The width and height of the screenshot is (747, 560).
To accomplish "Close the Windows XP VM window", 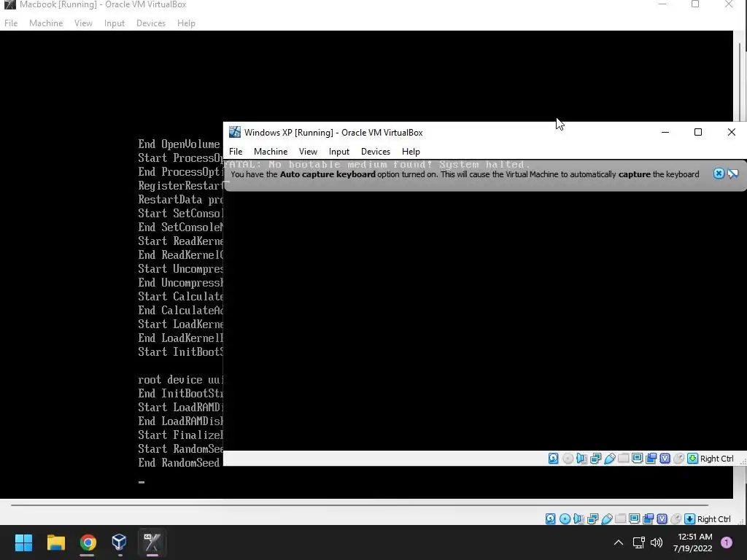I will [731, 133].
